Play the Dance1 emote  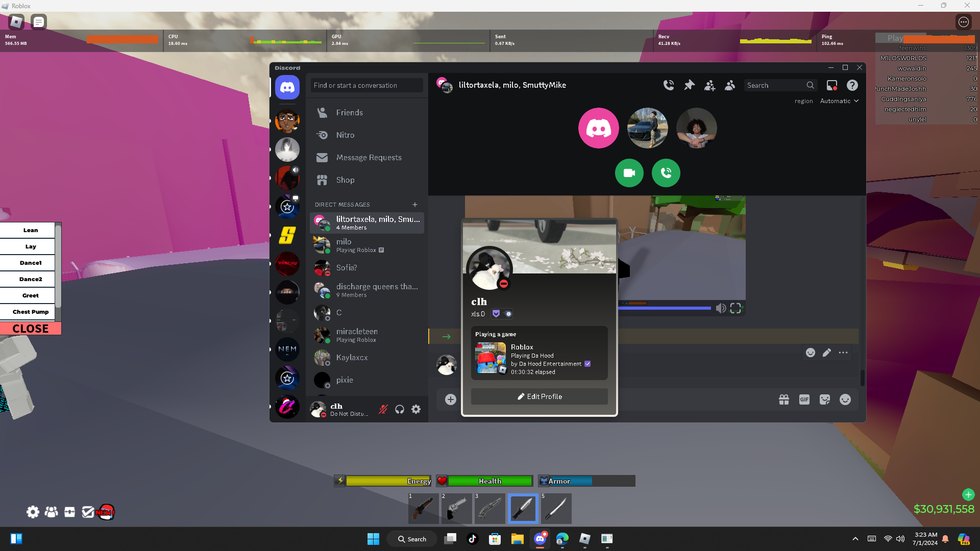tap(31, 263)
